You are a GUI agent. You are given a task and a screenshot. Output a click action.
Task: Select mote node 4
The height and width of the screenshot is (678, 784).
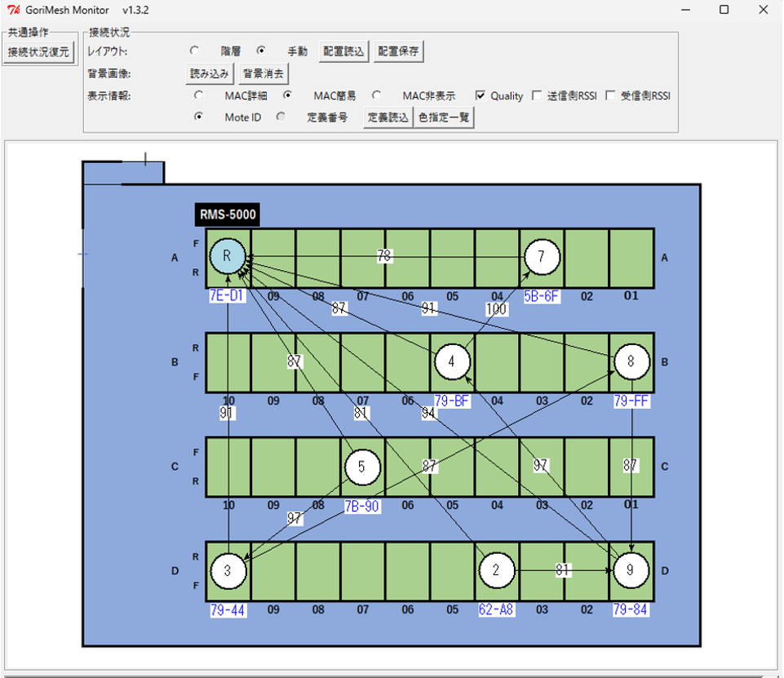tap(452, 361)
